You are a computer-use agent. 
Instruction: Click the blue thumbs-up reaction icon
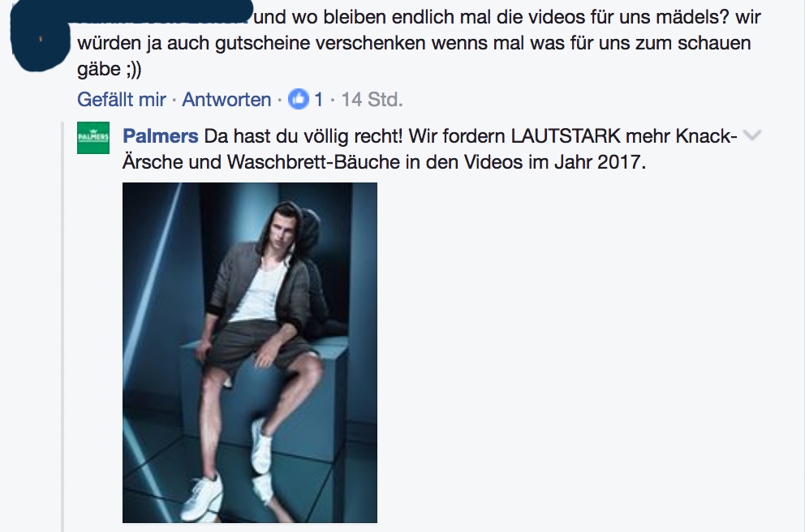299,99
